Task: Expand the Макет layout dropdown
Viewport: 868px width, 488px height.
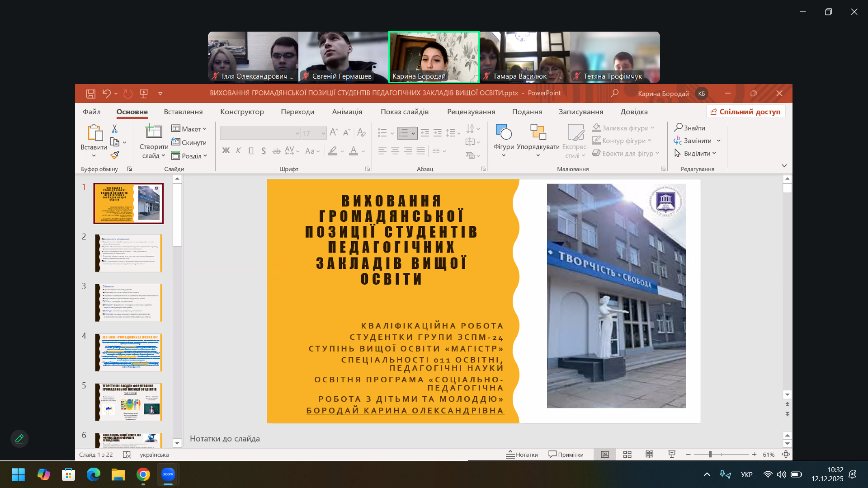Action: tap(189, 129)
